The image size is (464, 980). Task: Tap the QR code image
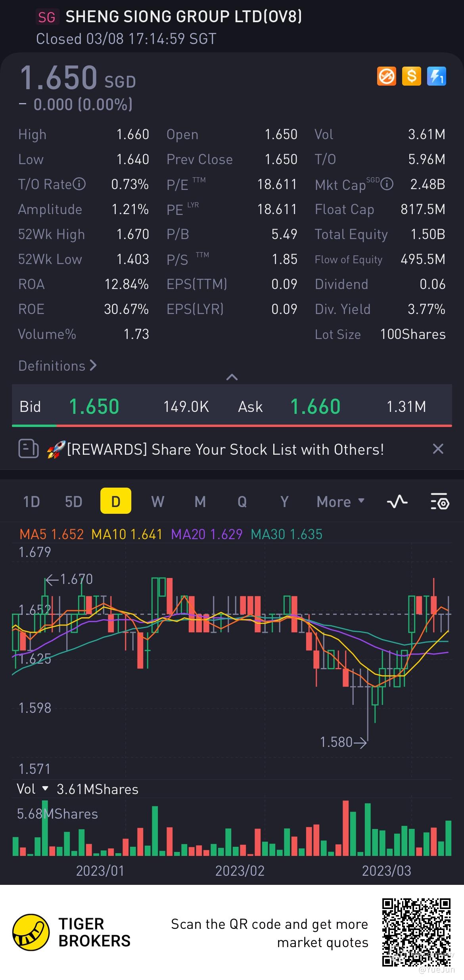pyautogui.click(x=416, y=932)
